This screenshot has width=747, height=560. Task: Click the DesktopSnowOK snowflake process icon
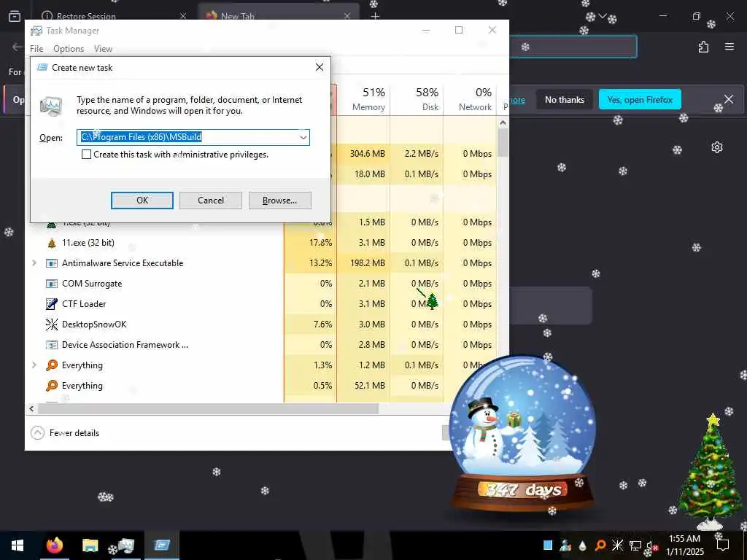[52, 324]
